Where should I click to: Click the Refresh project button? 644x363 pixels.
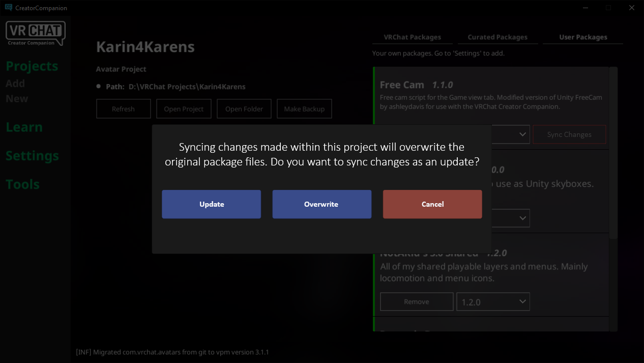124,109
